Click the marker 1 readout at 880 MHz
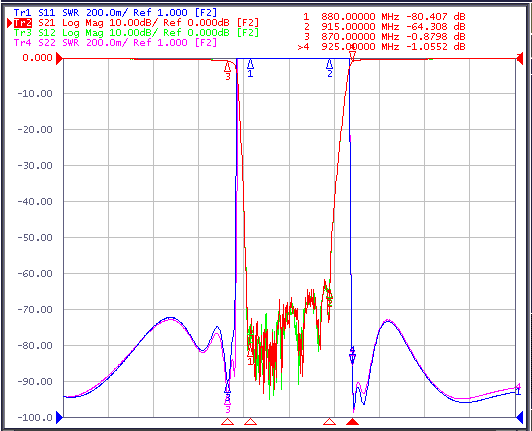Viewport: 532px width, 431px height. tap(384, 17)
